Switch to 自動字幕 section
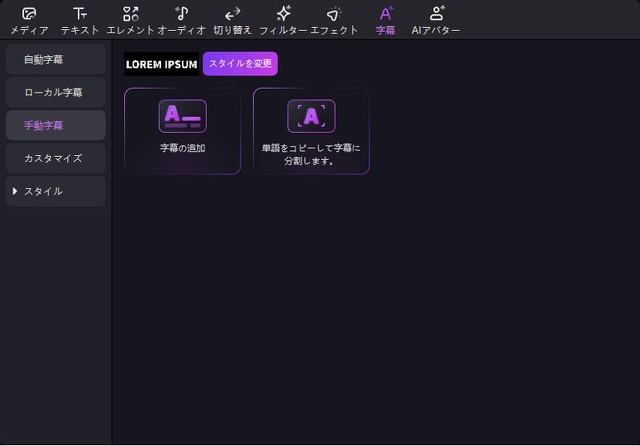This screenshot has height=446, width=640. (x=56, y=60)
